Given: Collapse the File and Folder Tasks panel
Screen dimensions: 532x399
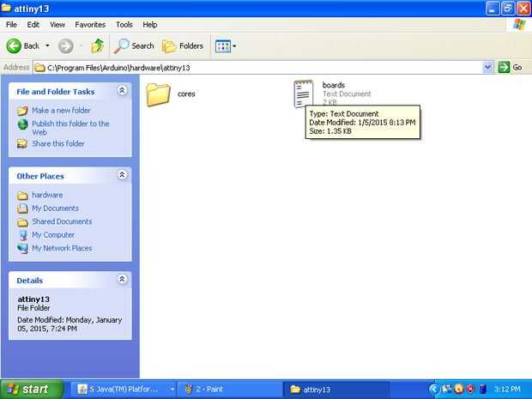Looking at the screenshot, I should (122, 90).
